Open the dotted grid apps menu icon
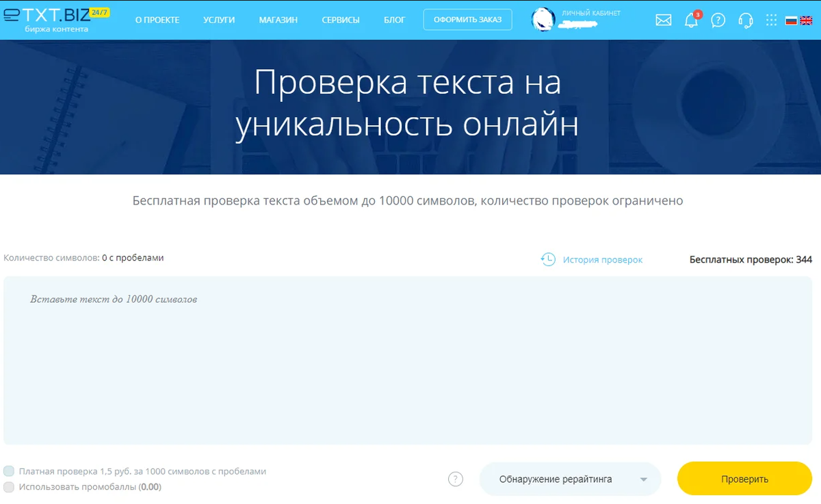This screenshot has height=504, width=821. [x=771, y=21]
